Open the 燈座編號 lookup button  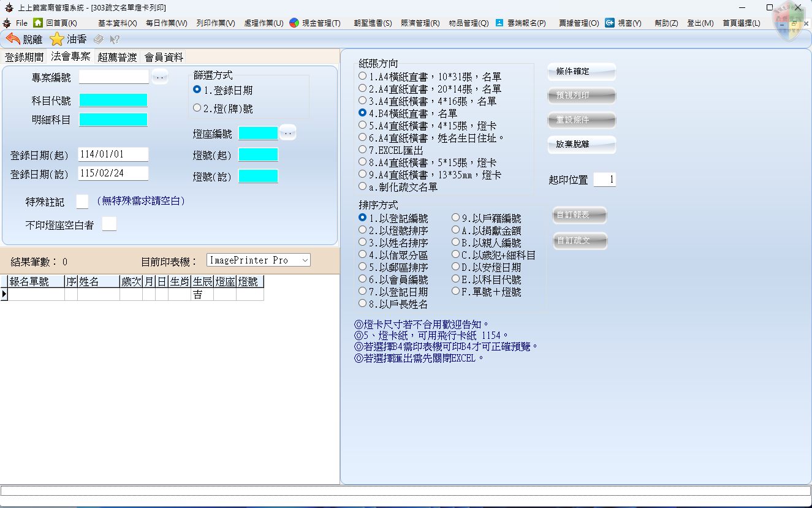tap(287, 133)
